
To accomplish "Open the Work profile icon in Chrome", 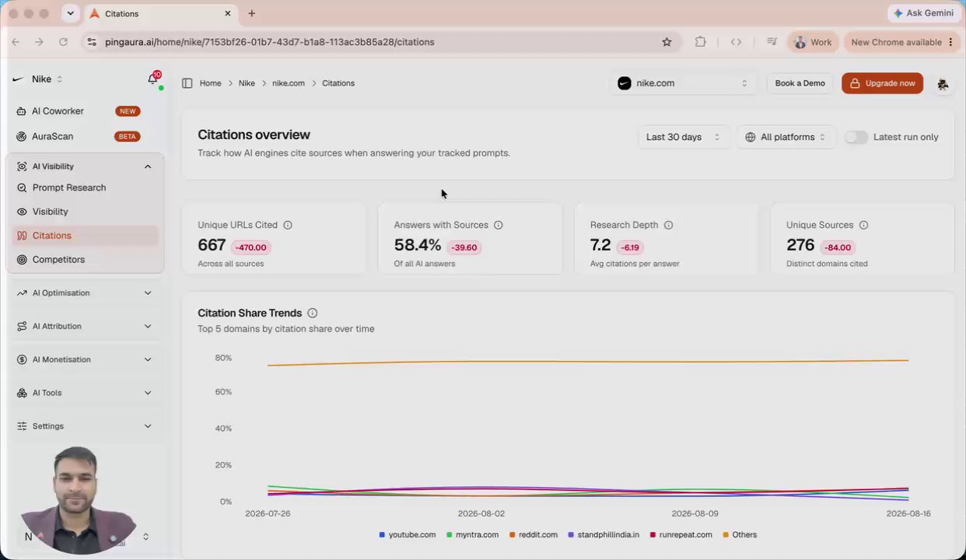I will tap(812, 42).
